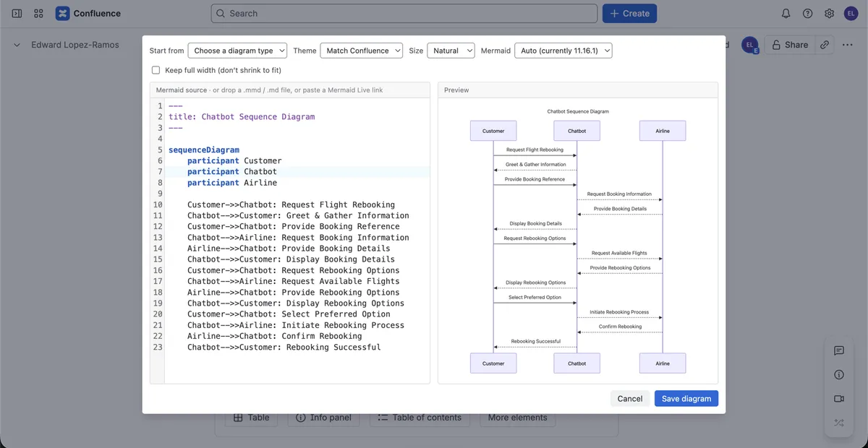
Task: Open the comments icon in right rail
Action: click(x=839, y=350)
